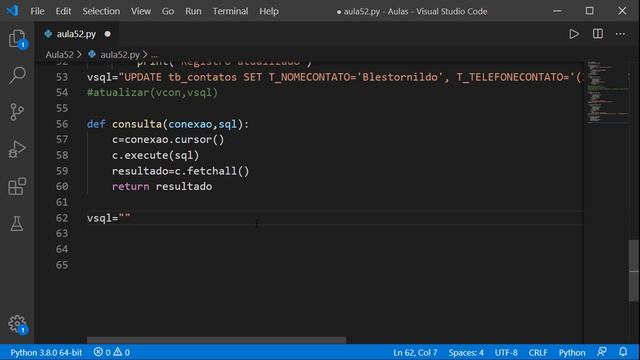Open the File menu
640x360 pixels.
click(37, 11)
